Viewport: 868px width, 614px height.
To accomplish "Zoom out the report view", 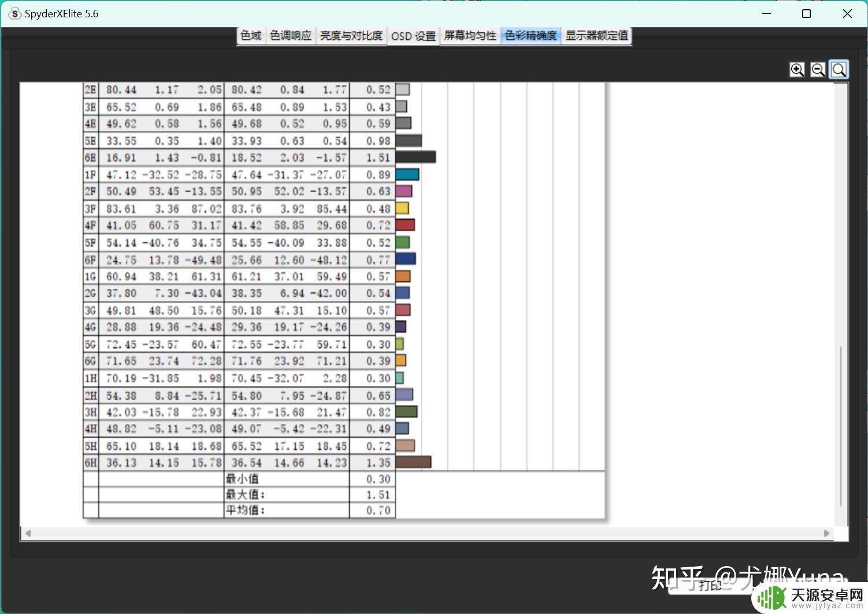I will [x=818, y=70].
